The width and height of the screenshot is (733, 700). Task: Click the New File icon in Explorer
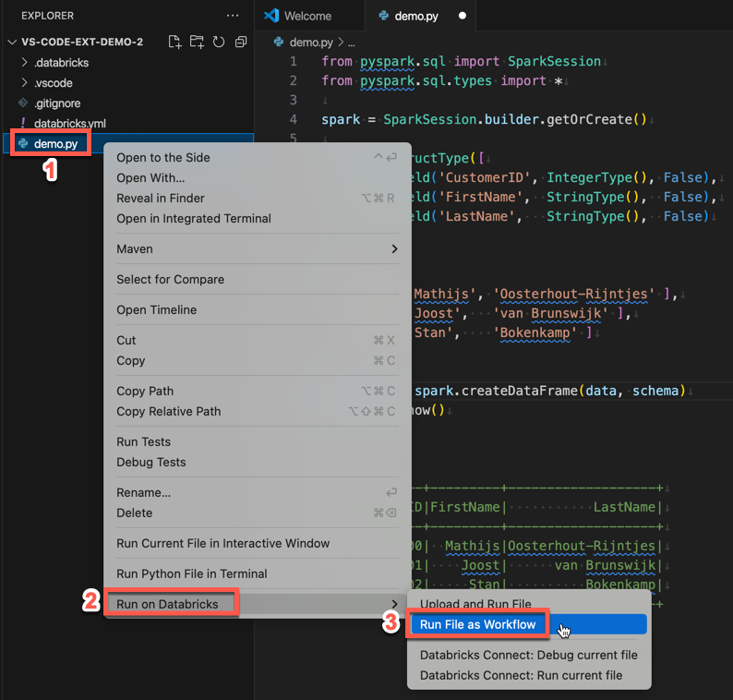point(174,42)
